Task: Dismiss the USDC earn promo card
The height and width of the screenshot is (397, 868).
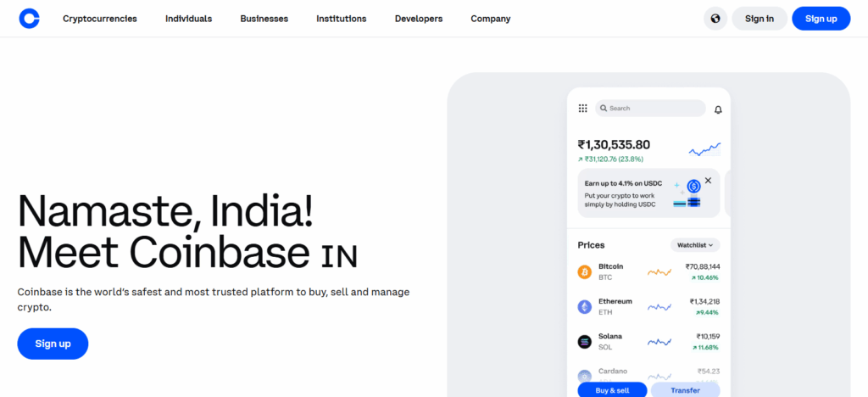Action: pyautogui.click(x=708, y=181)
